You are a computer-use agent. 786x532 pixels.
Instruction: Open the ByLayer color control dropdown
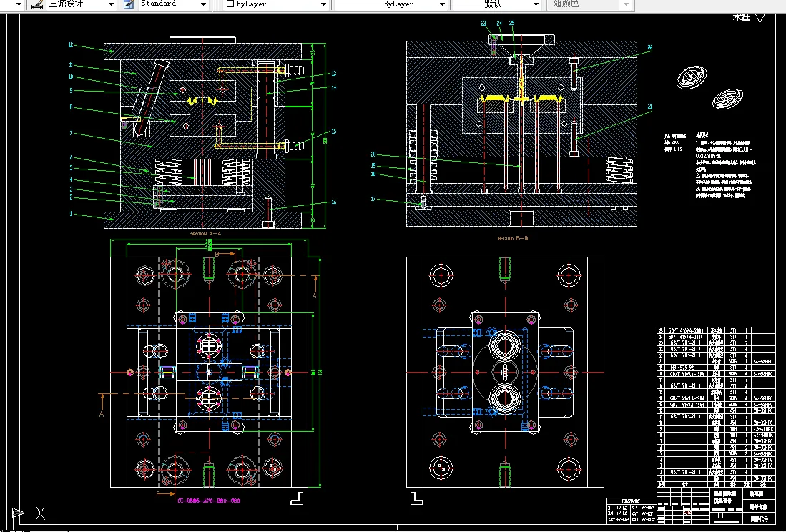click(x=324, y=4)
